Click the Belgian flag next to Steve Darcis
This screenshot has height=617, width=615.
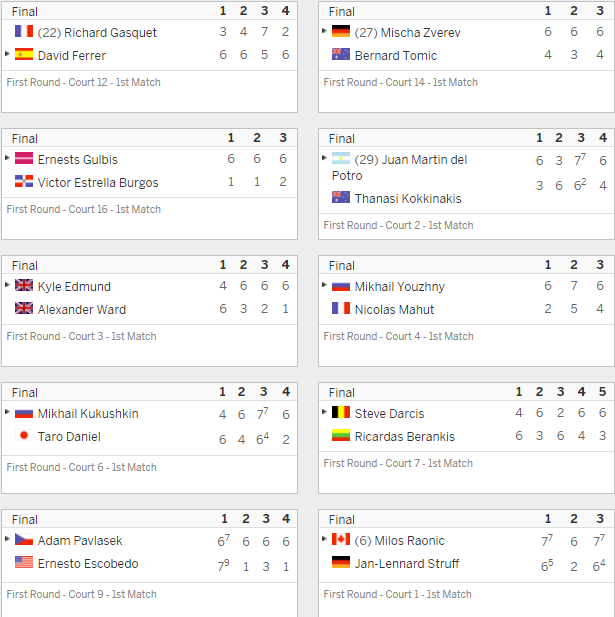coord(341,412)
